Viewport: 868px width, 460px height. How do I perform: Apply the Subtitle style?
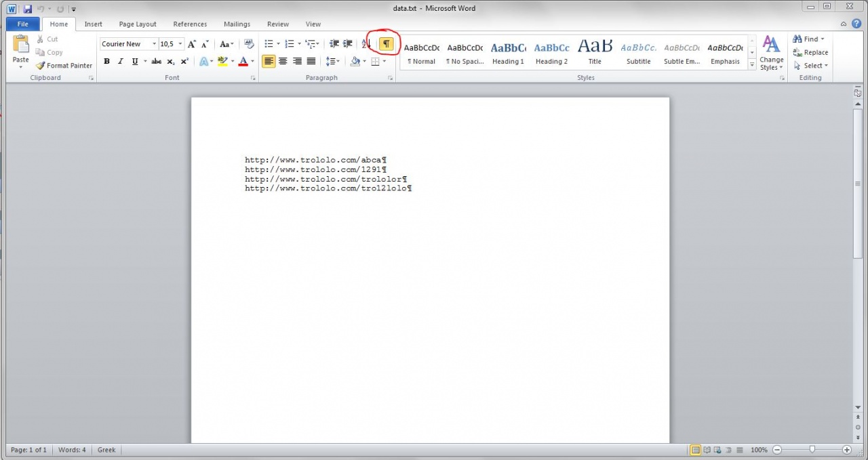pyautogui.click(x=638, y=53)
